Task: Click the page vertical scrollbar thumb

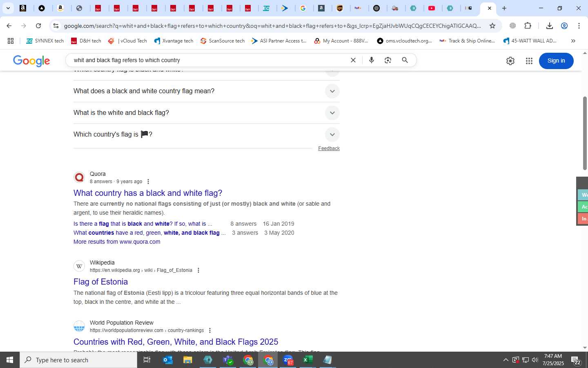Action: pyautogui.click(x=585, y=133)
